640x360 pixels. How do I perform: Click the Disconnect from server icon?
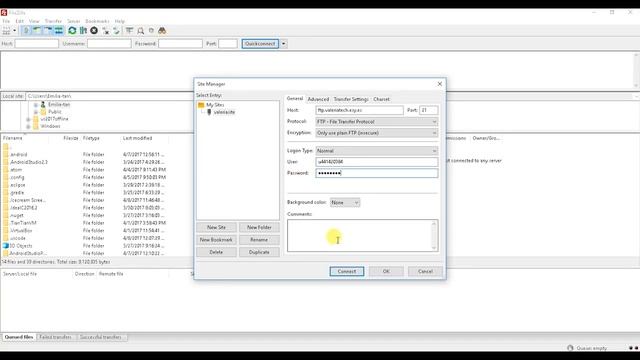106,31
